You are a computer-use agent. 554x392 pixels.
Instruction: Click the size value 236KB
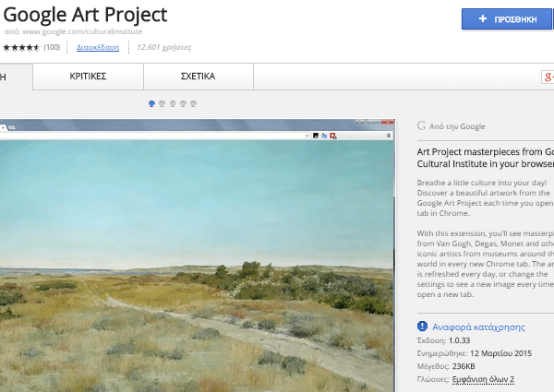pyautogui.click(x=464, y=366)
